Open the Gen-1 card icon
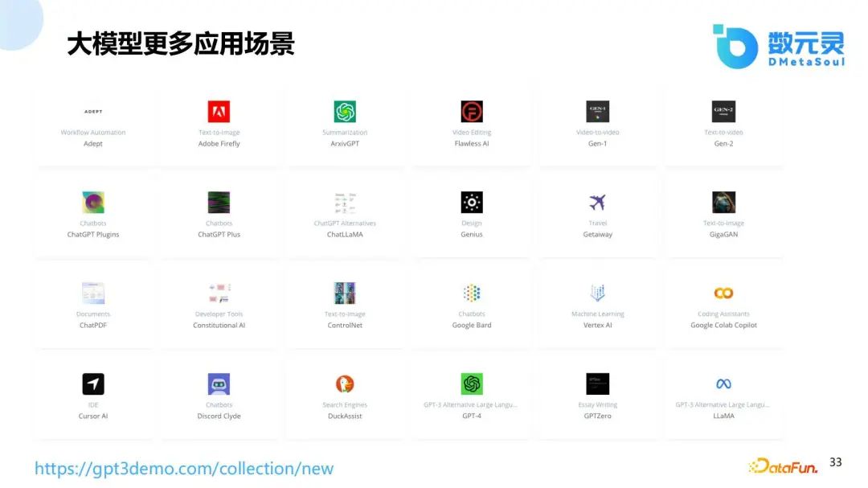The width and height of the screenshot is (868, 488). coord(597,111)
